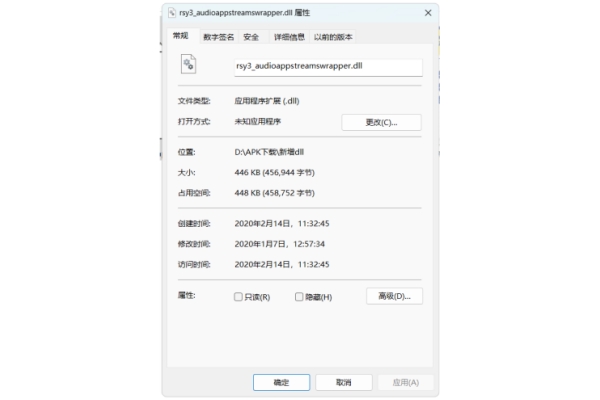Screen dimensions: 600x400
Task: Open 高级(D)... attribute settings
Action: point(395,296)
